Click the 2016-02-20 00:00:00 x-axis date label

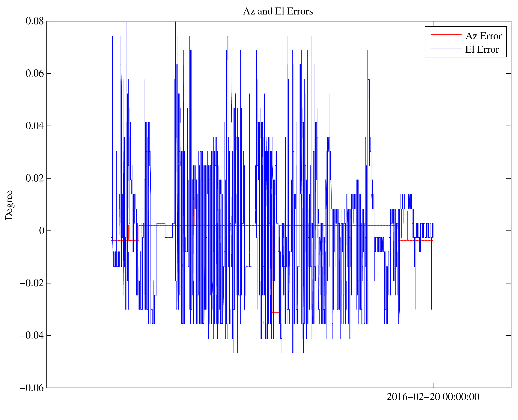(x=433, y=397)
